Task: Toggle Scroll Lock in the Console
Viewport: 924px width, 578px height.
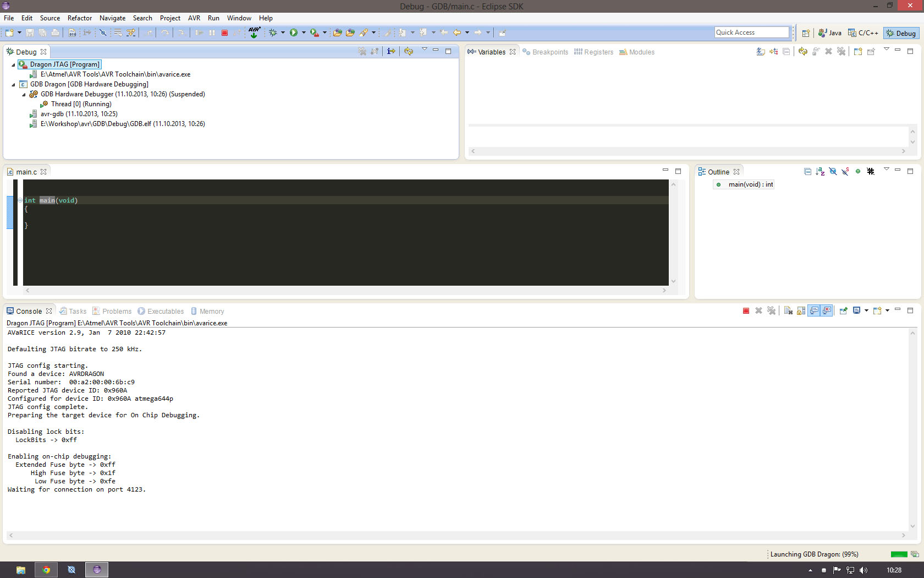Action: coord(801,310)
